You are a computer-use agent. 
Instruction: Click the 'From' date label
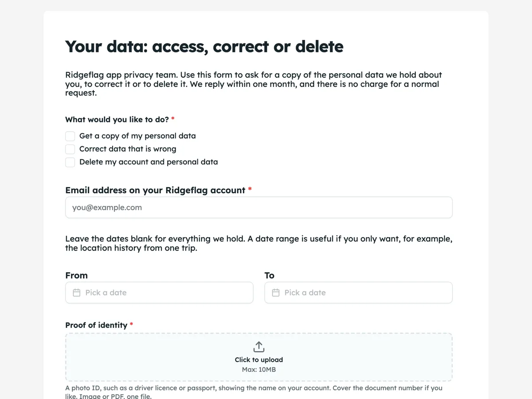pos(76,275)
